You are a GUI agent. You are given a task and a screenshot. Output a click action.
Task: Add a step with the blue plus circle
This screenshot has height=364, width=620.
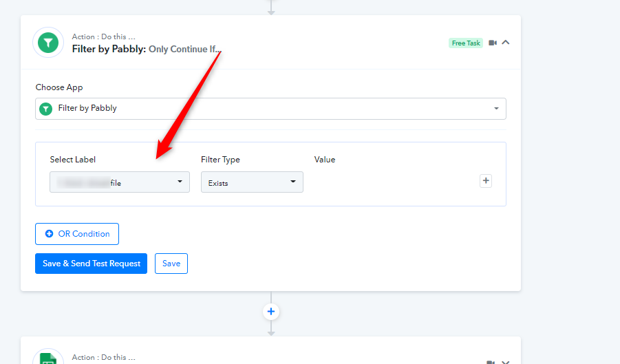click(271, 312)
